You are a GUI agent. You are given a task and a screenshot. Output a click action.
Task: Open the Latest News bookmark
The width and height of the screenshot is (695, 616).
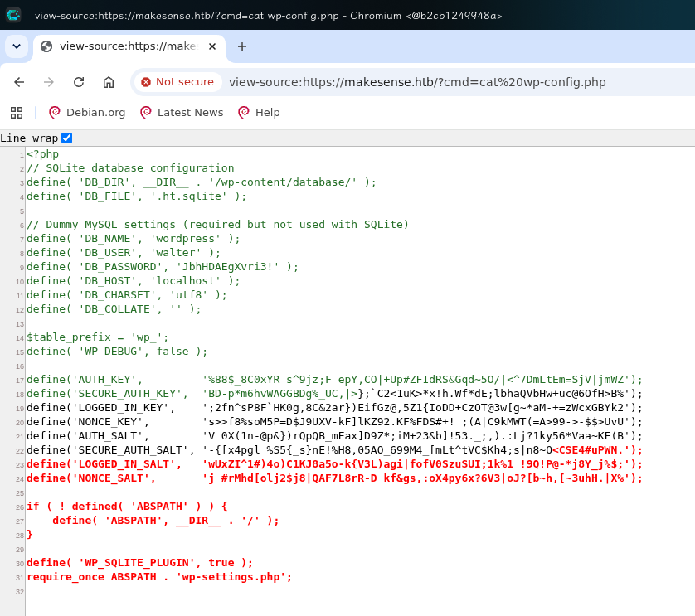click(182, 113)
